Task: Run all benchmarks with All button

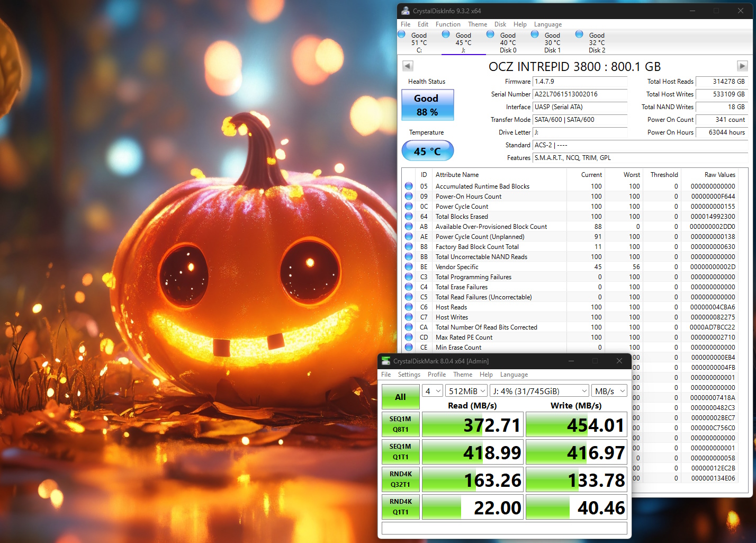Action: (x=401, y=397)
